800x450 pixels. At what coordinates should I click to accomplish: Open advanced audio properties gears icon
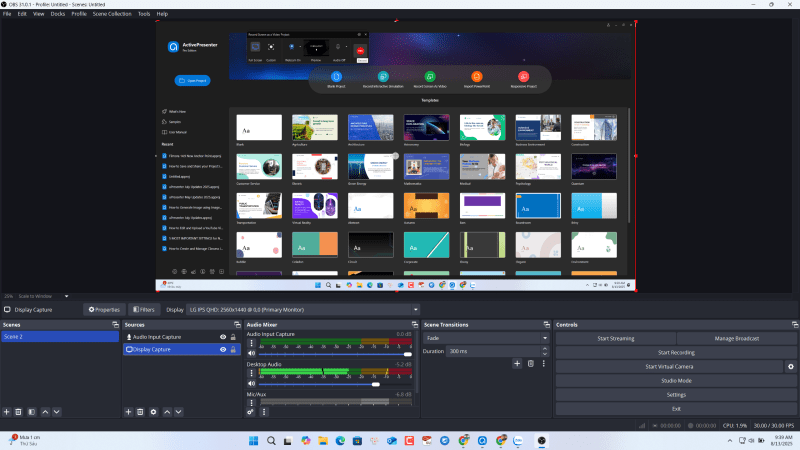(x=251, y=411)
